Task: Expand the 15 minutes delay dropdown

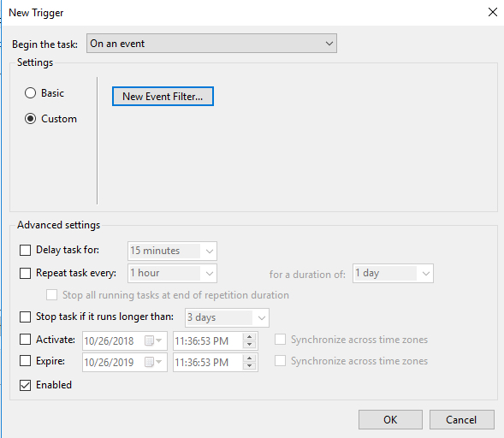Action: click(172, 251)
